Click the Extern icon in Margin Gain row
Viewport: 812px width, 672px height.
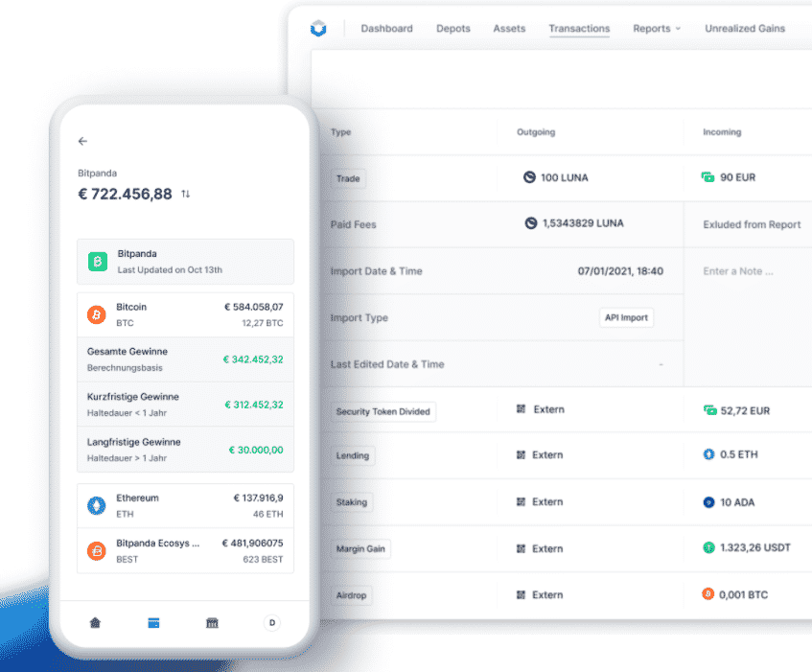(x=521, y=548)
